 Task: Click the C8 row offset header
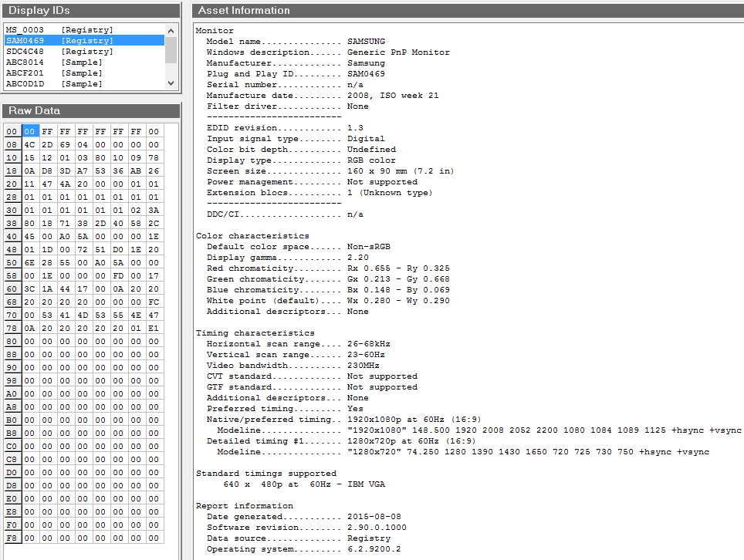12,460
